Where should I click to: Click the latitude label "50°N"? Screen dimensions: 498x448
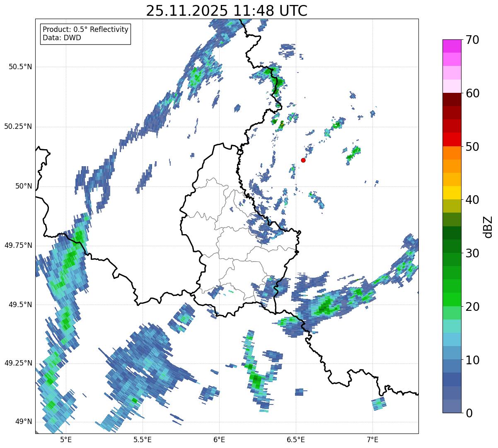pyautogui.click(x=24, y=186)
